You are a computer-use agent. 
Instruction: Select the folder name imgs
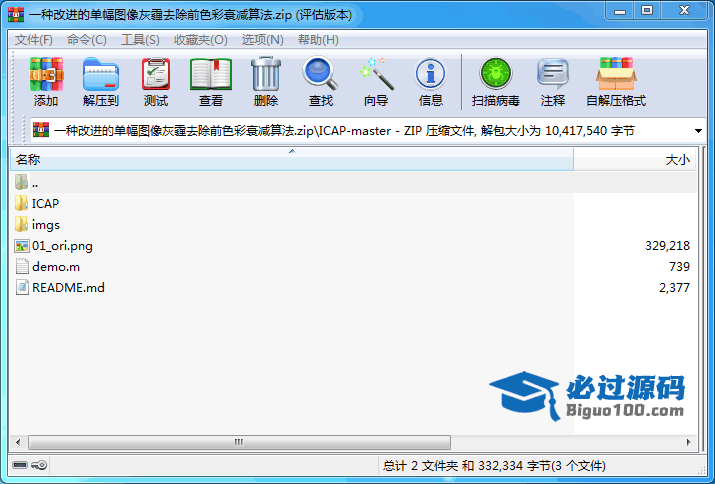[x=46, y=224]
